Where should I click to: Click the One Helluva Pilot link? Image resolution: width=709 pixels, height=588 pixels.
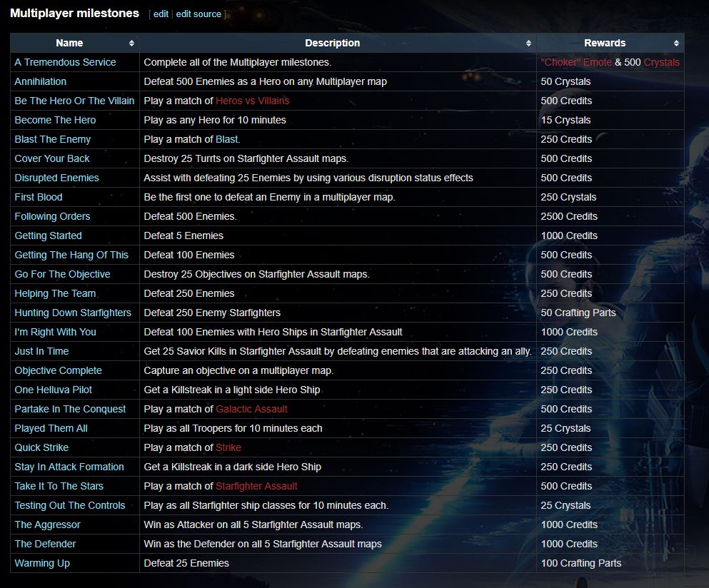click(x=54, y=390)
